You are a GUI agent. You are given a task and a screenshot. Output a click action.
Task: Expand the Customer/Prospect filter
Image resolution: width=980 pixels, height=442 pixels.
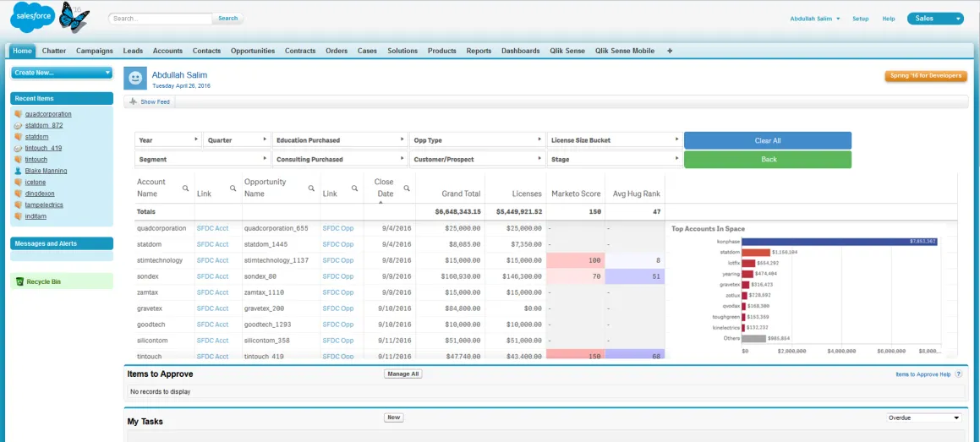[541, 159]
